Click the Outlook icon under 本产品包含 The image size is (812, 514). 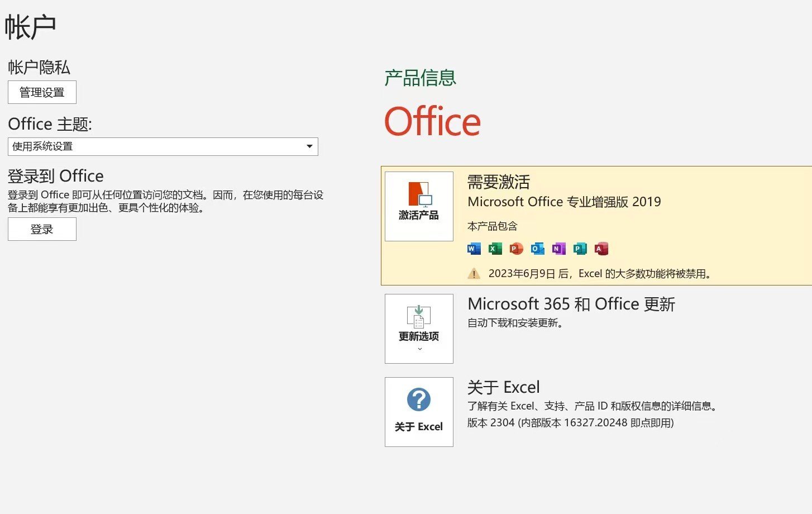[537, 248]
